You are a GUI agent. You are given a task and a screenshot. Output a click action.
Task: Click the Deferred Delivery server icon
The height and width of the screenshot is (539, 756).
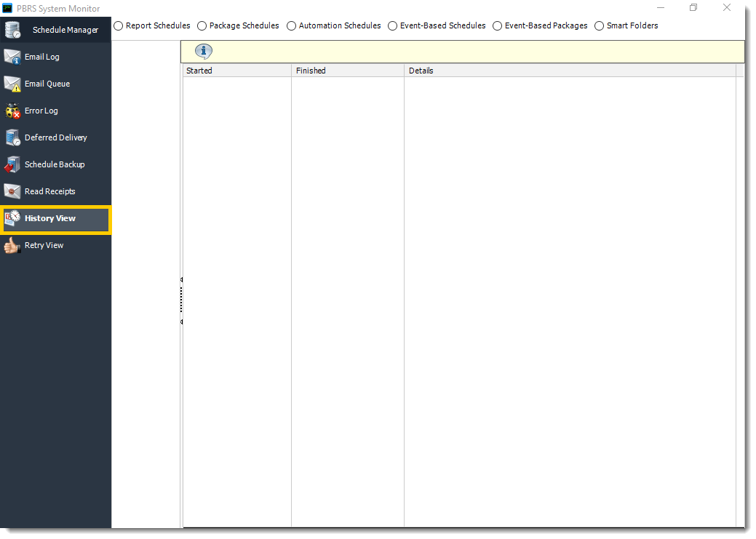pos(12,138)
